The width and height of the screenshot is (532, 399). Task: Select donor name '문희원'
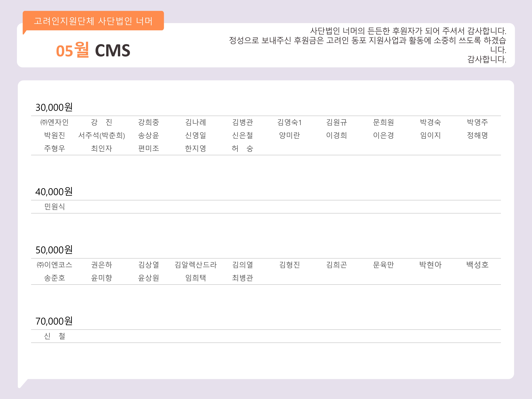(x=383, y=122)
